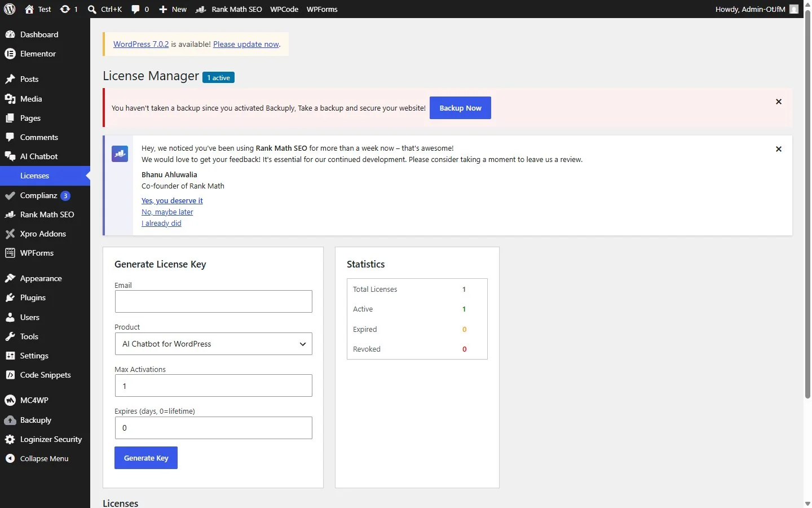This screenshot has width=812, height=508.
Task: Click the Collapse Menu arrow icon
Action: tap(10, 458)
